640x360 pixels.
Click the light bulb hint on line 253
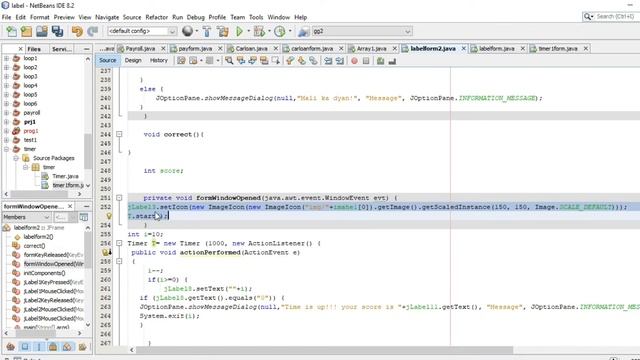(109, 216)
